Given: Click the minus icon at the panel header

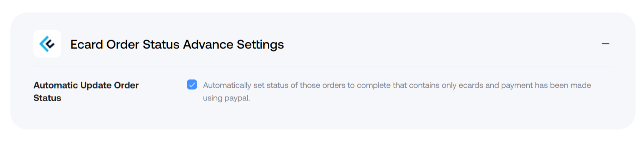Looking at the screenshot, I should click(x=605, y=44).
